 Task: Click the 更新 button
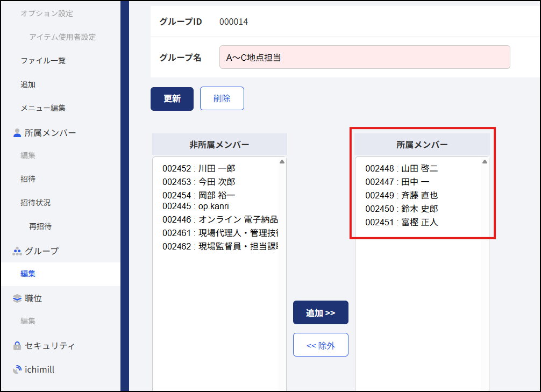(x=172, y=99)
